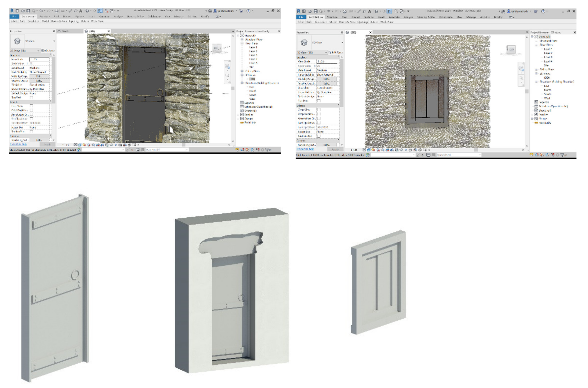The width and height of the screenshot is (588, 388).
Task: Click Help question mark icon in left window
Action: click(x=248, y=11)
